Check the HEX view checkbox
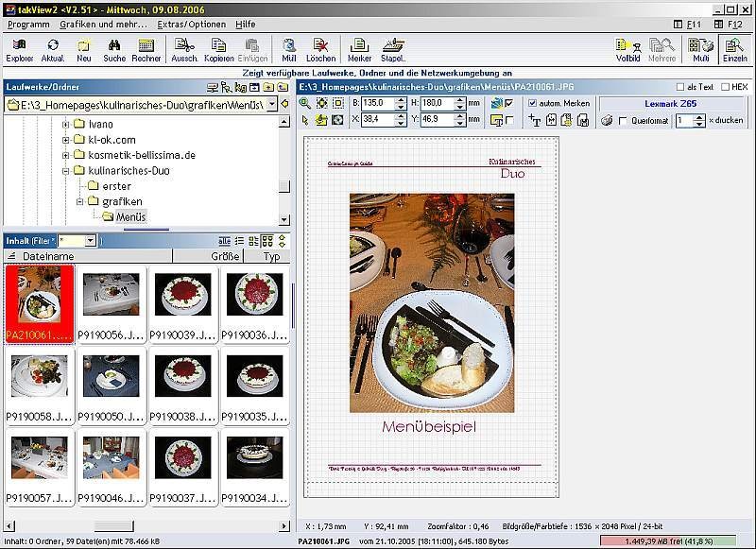Image resolution: width=756 pixels, height=549 pixels. tap(725, 87)
